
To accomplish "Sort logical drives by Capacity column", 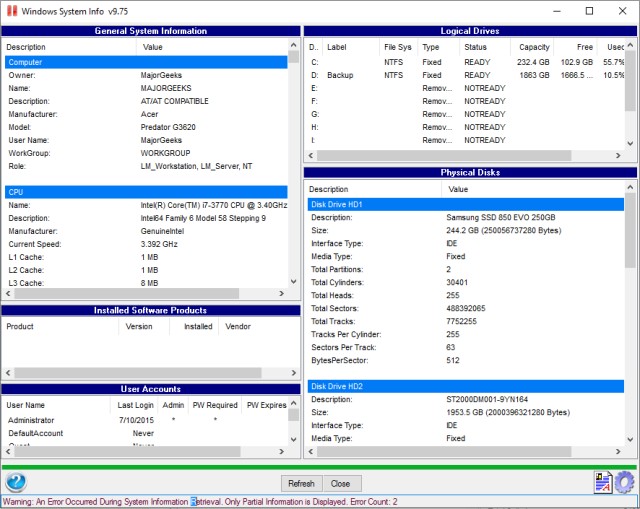I will [534, 46].
